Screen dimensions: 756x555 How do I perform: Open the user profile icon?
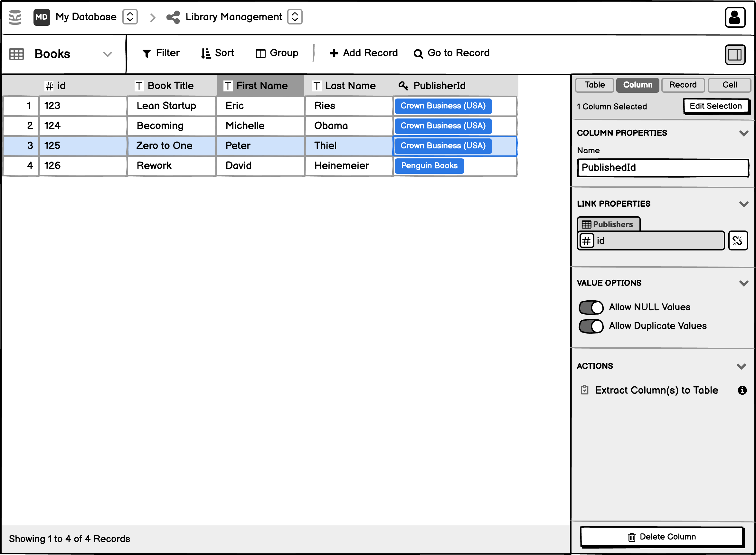[735, 17]
